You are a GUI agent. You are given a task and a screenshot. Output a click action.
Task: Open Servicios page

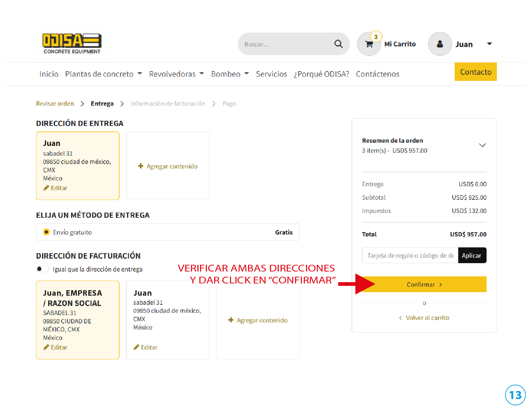click(271, 74)
